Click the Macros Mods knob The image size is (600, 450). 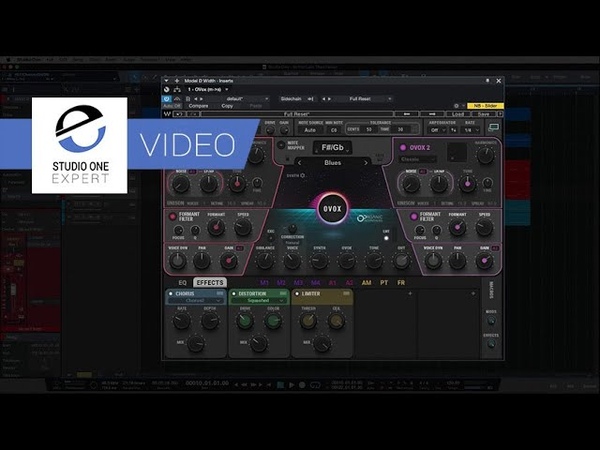(x=491, y=321)
